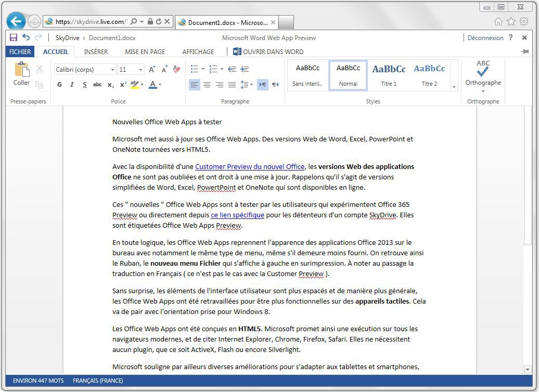The height and width of the screenshot is (392, 539).
Task: Apply subscript formatting
Action: (x=111, y=85)
